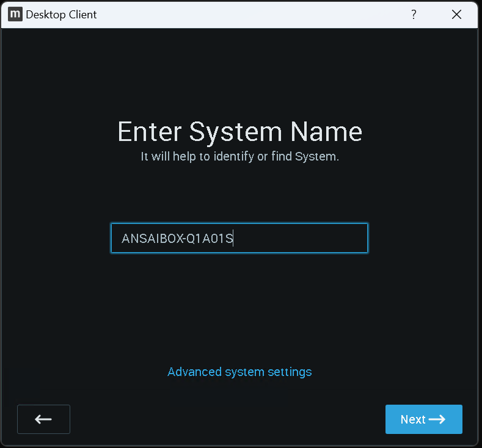Click the 'm' app logo in title bar
The height and width of the screenshot is (448, 482).
pos(15,15)
